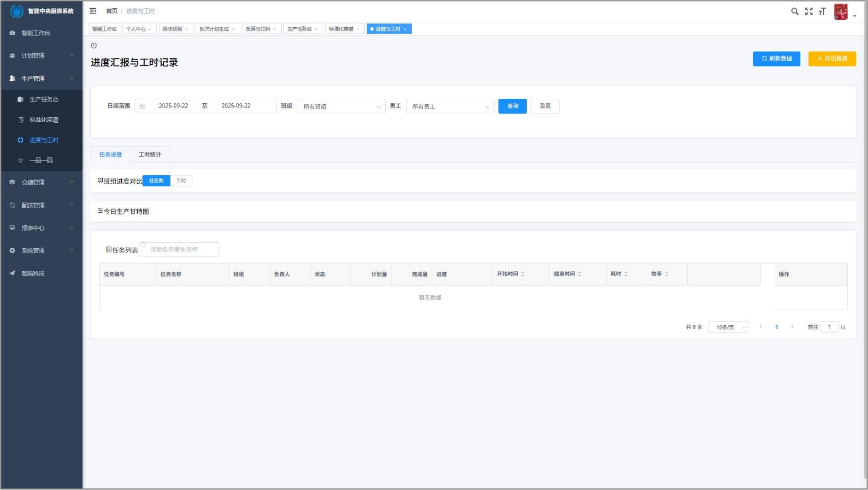Image resolution: width=868 pixels, height=490 pixels.
Task: Collapse the sidebar with the hamburger icon
Action: [93, 11]
